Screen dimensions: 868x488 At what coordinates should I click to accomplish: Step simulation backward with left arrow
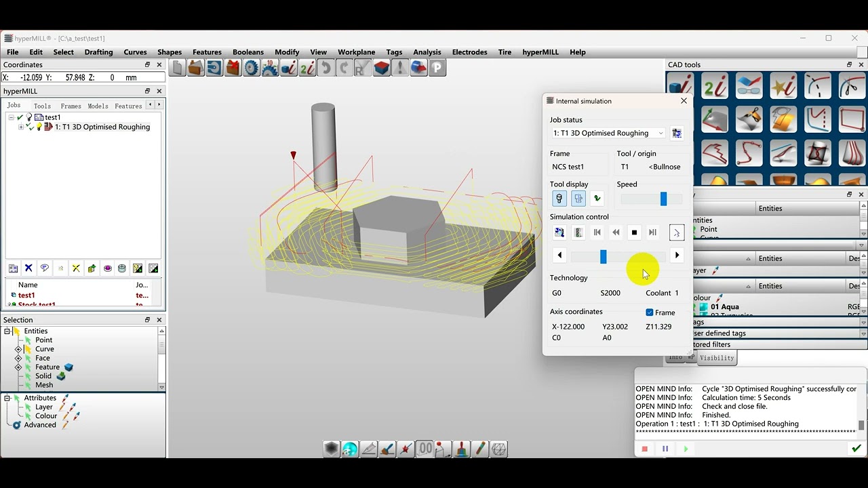coord(559,256)
